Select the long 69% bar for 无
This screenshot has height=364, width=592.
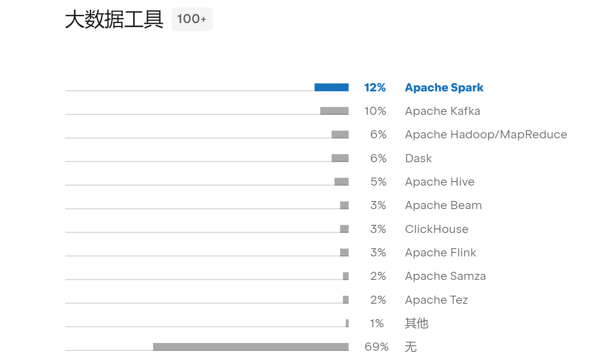click(x=251, y=347)
